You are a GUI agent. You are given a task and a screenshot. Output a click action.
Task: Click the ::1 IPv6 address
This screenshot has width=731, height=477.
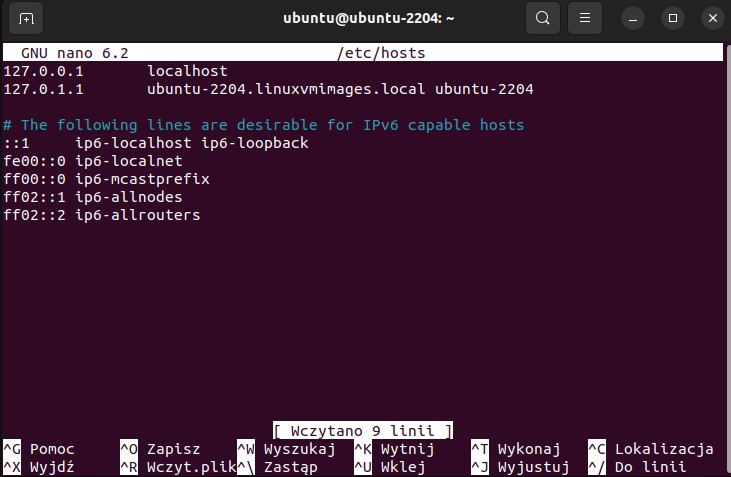(16, 143)
